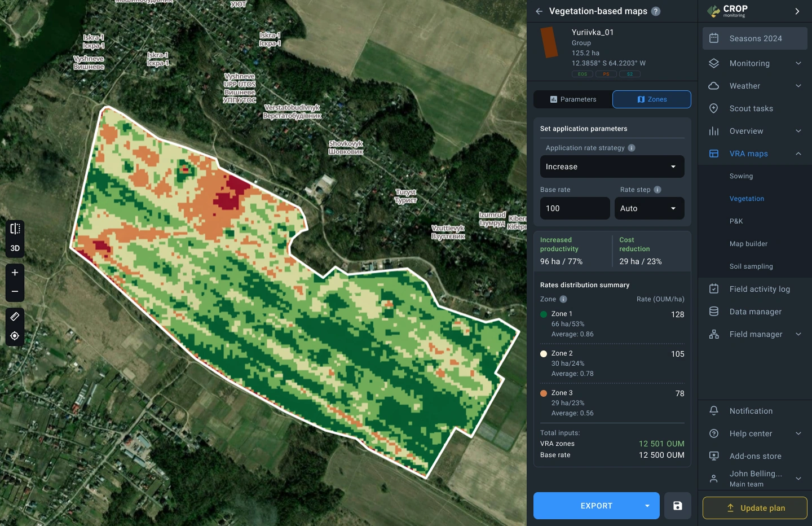Open the Rate step Auto dropdown

pos(649,208)
